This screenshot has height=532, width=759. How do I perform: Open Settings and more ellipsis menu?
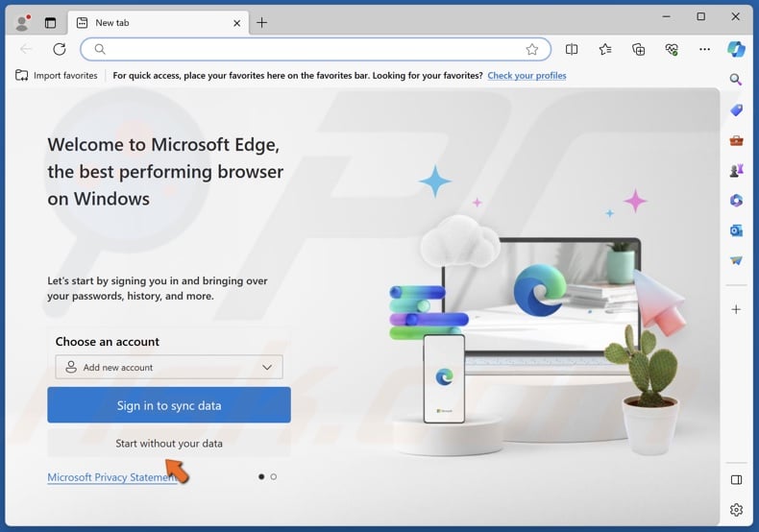[705, 49]
